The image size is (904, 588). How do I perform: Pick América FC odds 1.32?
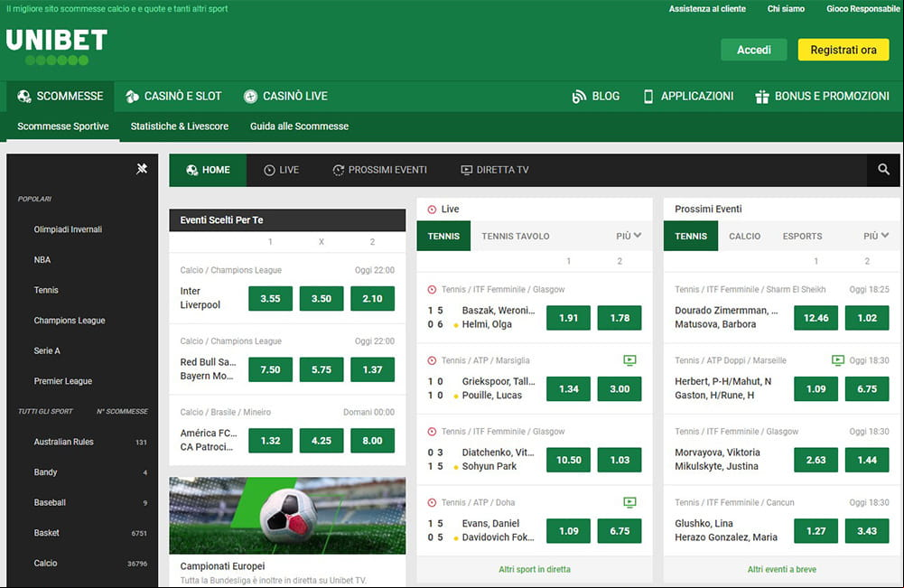(270, 441)
